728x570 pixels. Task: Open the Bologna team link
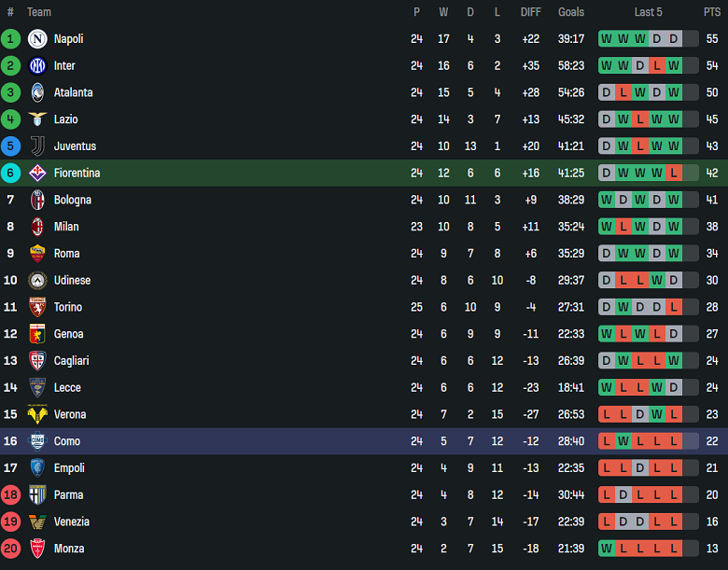72,200
